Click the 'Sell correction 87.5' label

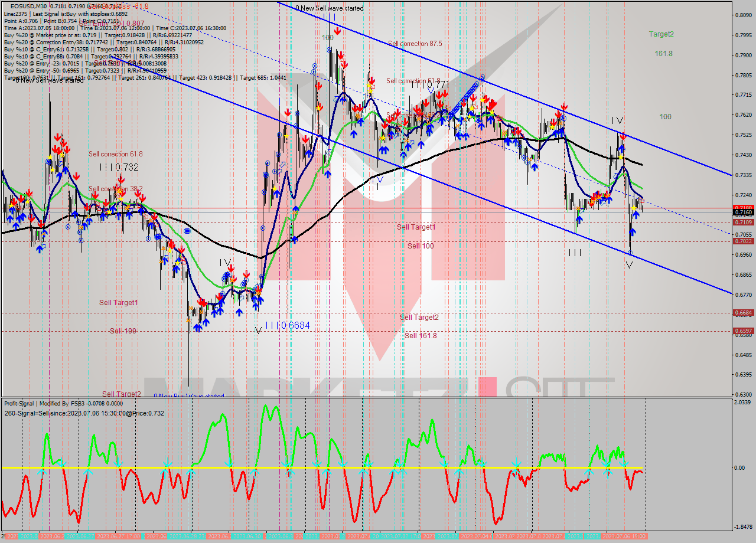(x=415, y=44)
